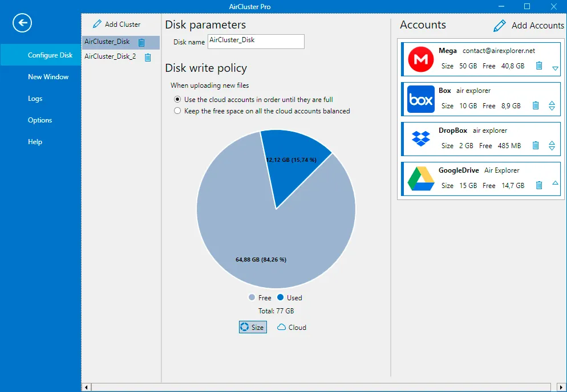Move Mega account down with arrow
The height and width of the screenshot is (392, 567).
coord(556,68)
